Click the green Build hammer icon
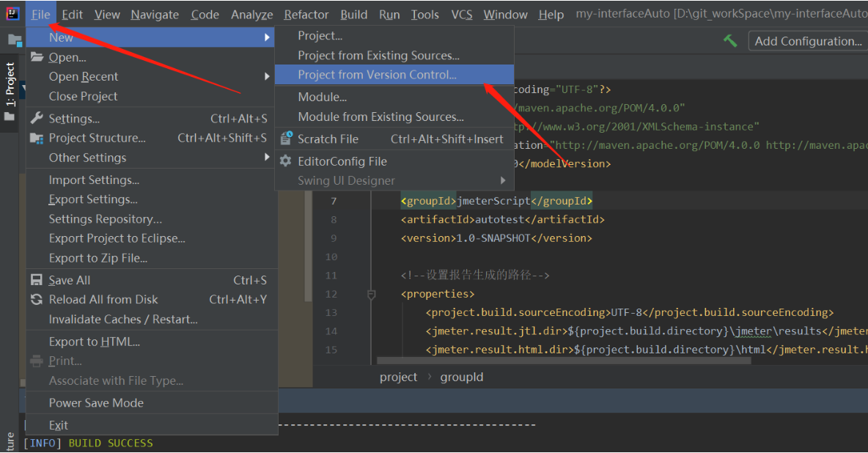 [x=730, y=40]
